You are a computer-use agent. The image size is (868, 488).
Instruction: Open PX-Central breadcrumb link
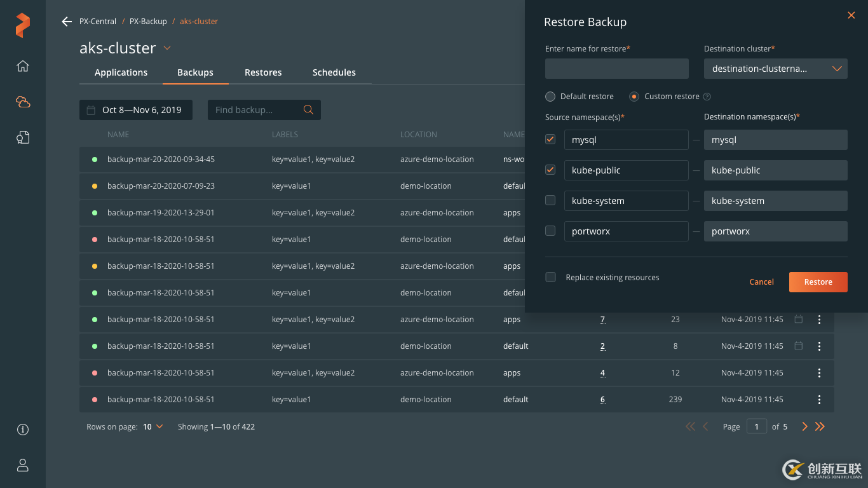98,22
